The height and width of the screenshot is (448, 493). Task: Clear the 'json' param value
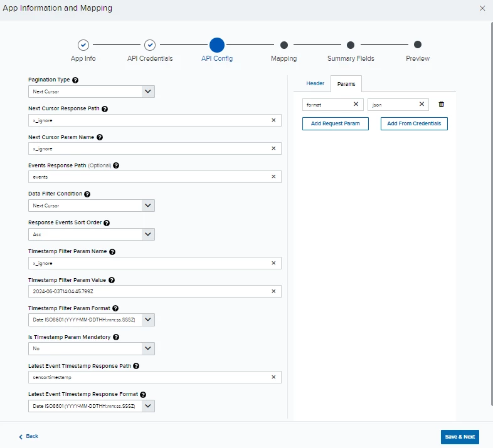421,104
